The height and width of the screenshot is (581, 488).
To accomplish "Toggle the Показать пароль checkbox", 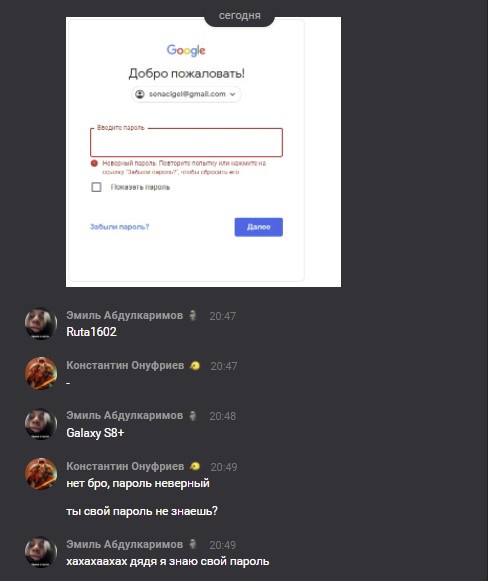I will click(96, 187).
